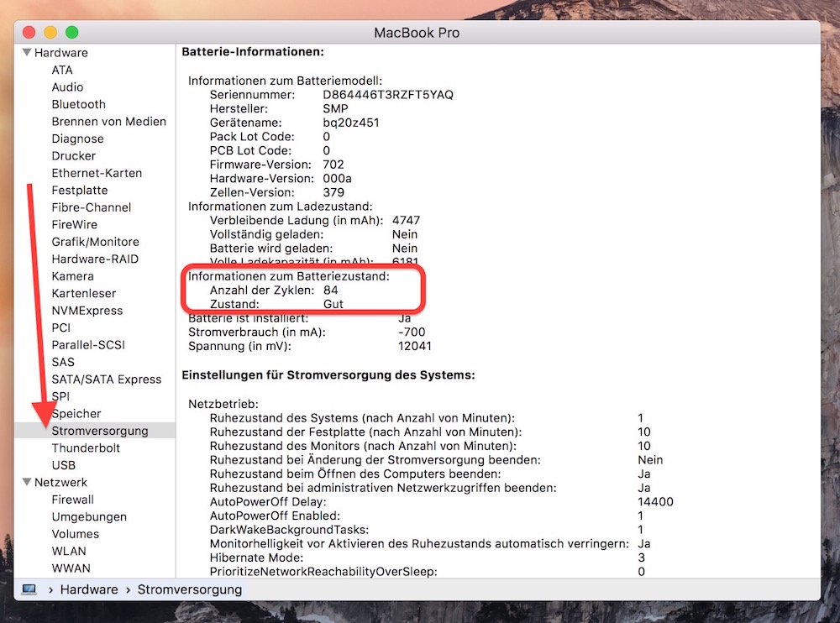
Task: Click Informationen zum Ladezustand label
Action: click(281, 207)
